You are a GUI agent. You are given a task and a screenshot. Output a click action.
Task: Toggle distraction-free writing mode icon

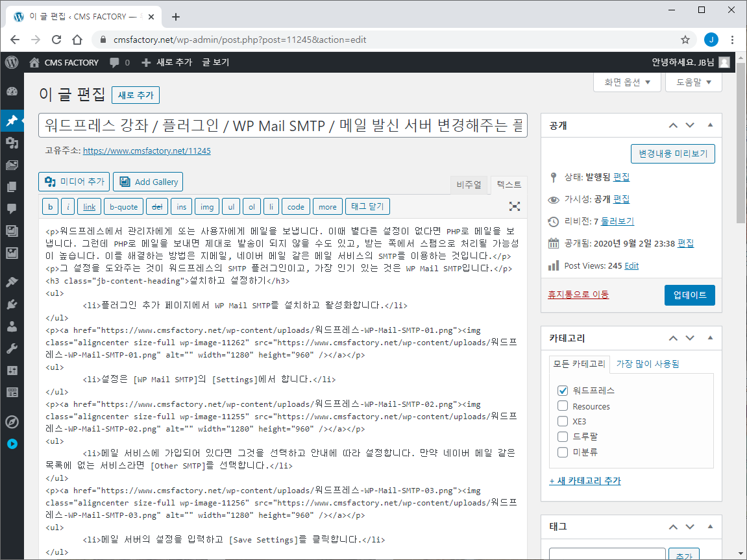coord(515,206)
